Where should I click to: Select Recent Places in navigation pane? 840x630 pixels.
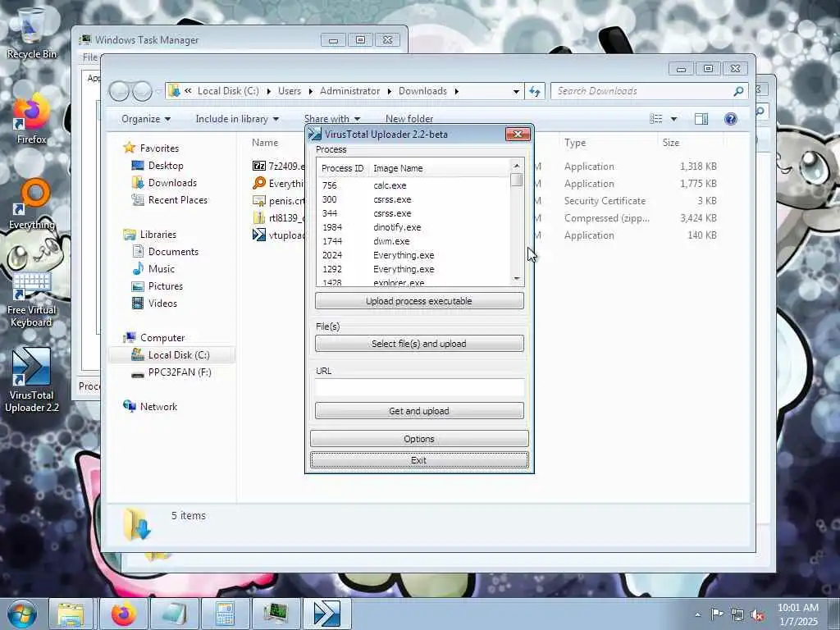pos(177,200)
